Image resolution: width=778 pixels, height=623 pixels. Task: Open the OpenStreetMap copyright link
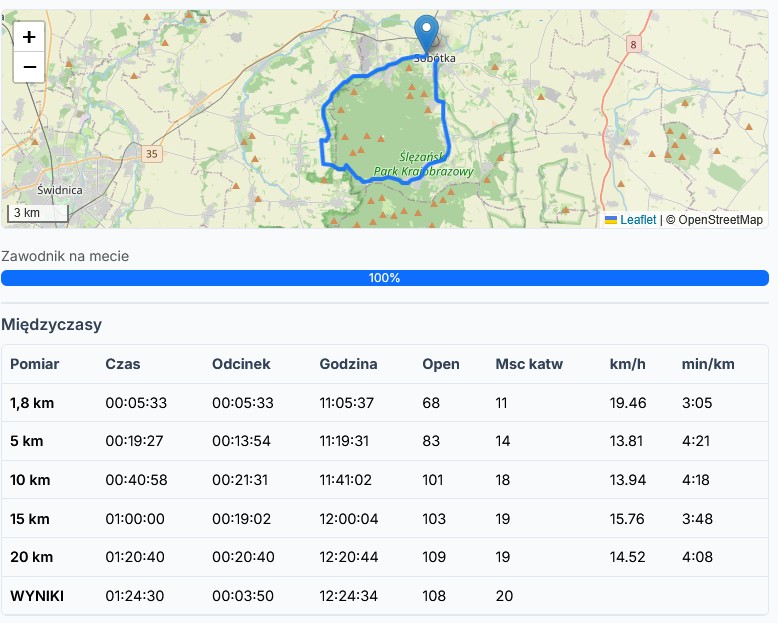(720, 220)
